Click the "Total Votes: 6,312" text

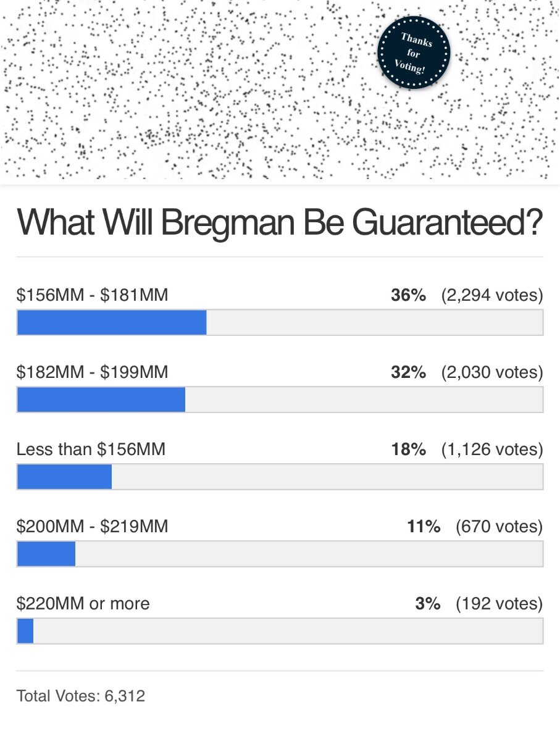(81, 696)
